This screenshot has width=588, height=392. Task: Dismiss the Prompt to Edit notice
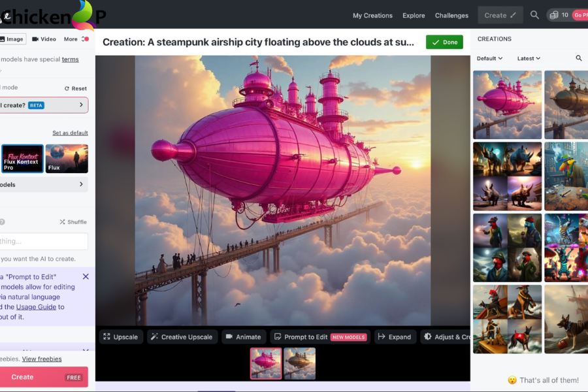(85, 276)
